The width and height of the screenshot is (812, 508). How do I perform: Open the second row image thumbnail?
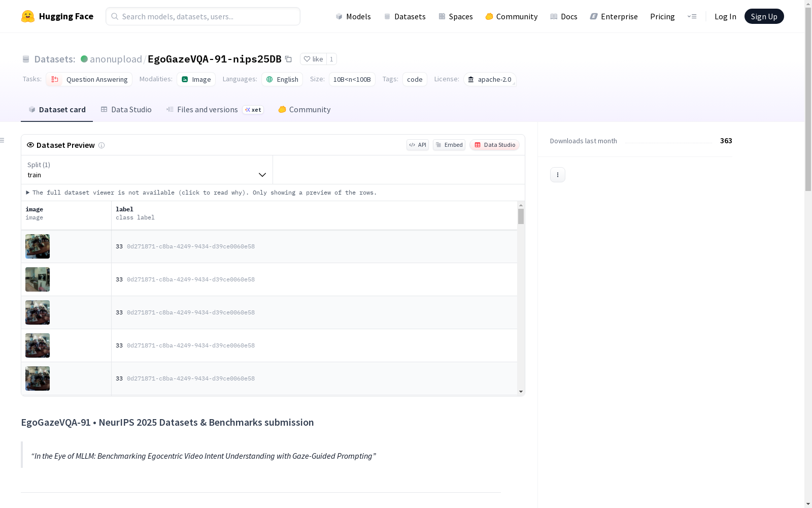click(x=38, y=279)
